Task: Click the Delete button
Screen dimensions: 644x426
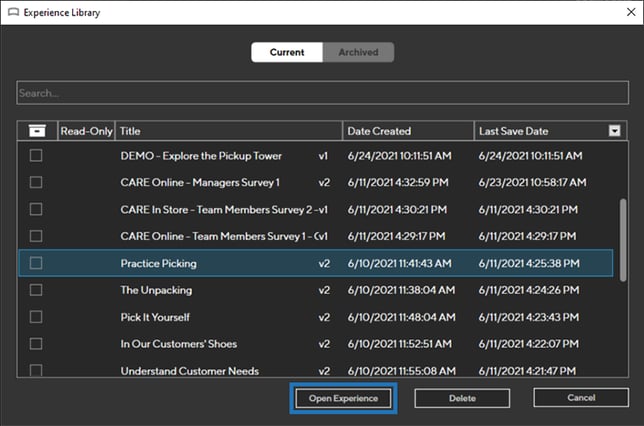Action: pyautogui.click(x=462, y=398)
